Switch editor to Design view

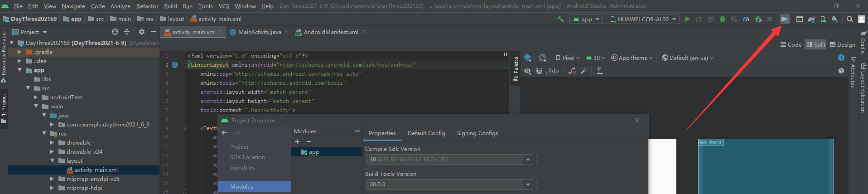(x=842, y=44)
